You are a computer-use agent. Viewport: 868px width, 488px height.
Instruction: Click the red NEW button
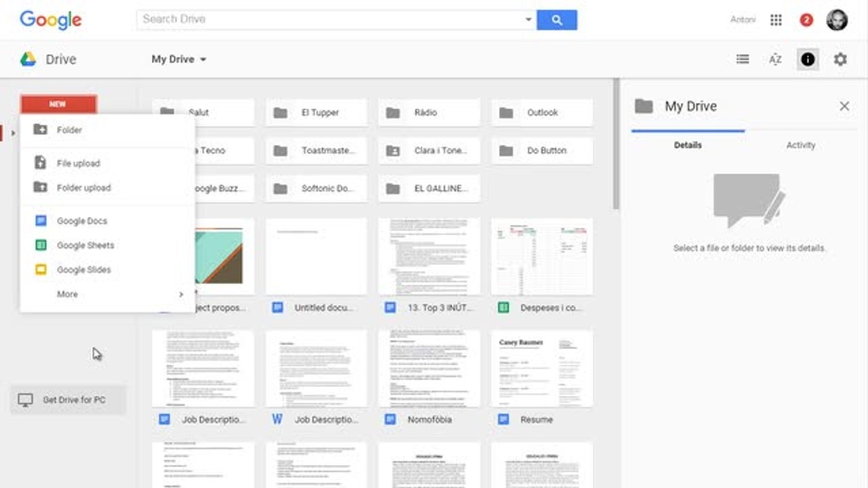tap(58, 104)
